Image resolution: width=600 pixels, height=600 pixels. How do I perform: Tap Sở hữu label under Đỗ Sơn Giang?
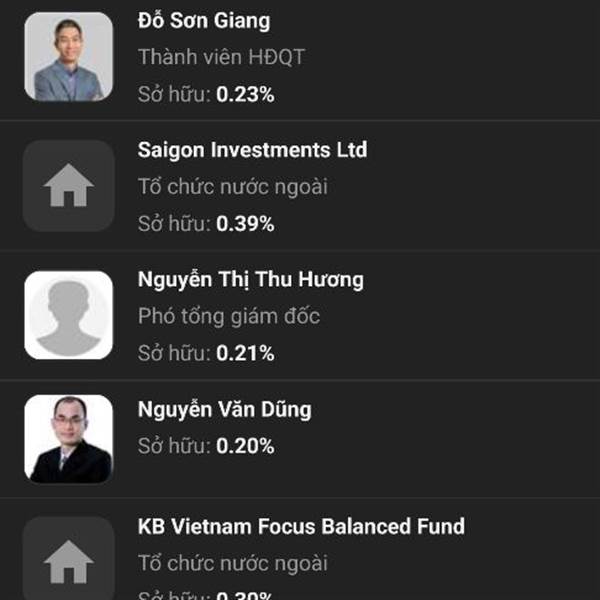point(174,95)
